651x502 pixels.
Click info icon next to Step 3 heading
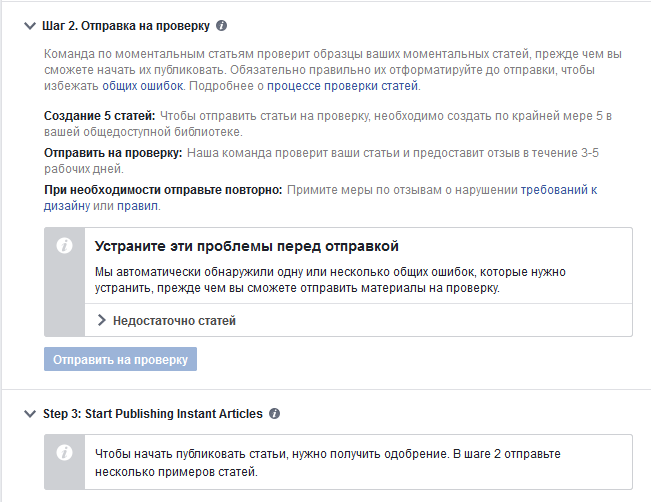click(x=274, y=414)
